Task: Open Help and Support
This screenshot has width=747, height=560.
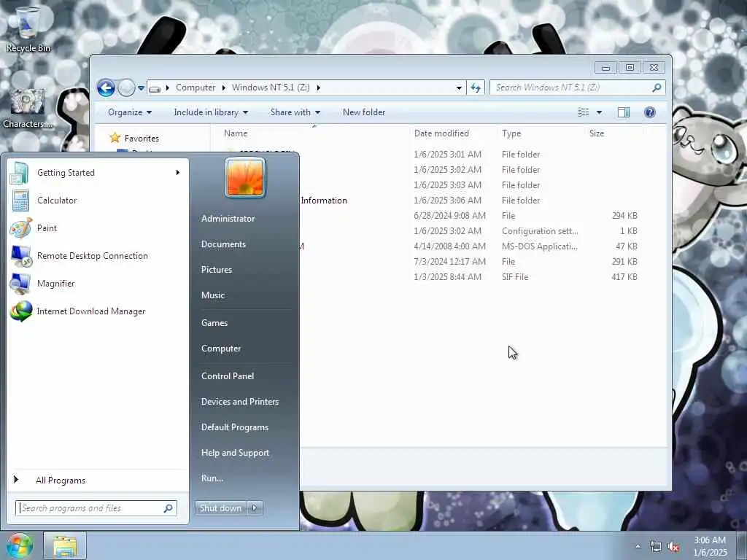Action: click(x=236, y=453)
